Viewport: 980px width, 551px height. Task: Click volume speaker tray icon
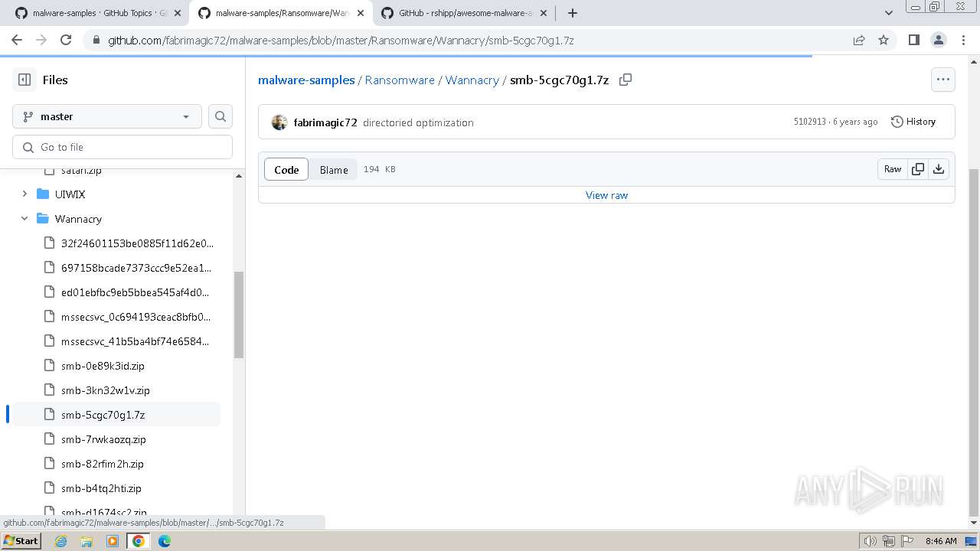(x=871, y=541)
